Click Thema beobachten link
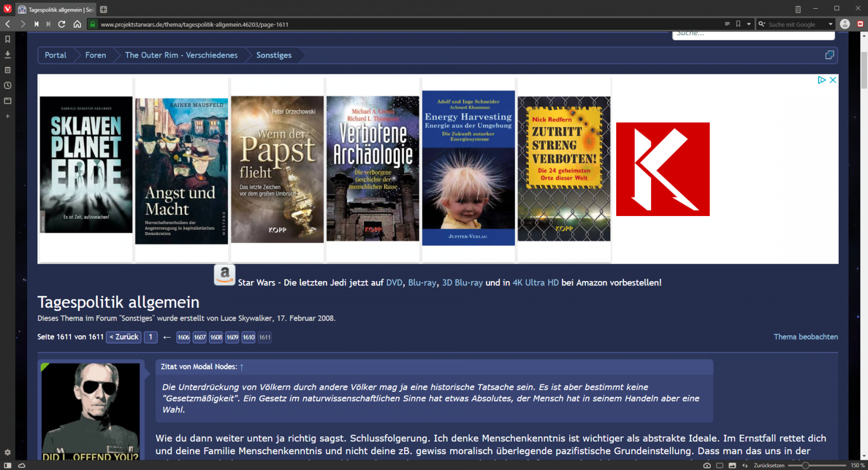Screen dimensions: 868x470 [x=806, y=337]
